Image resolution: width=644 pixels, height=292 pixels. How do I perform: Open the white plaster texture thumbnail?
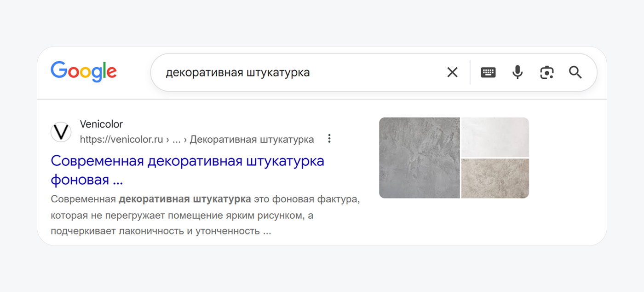pos(495,137)
